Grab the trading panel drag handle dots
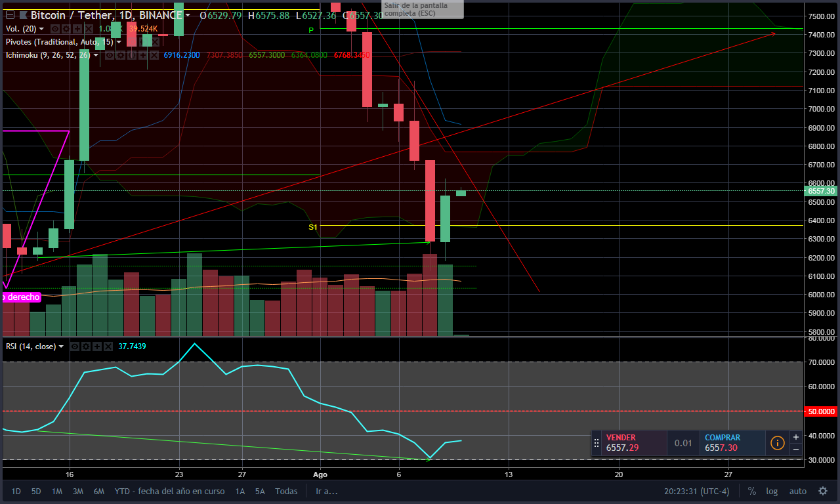Viewport: 840px width, 504px height. pos(597,443)
